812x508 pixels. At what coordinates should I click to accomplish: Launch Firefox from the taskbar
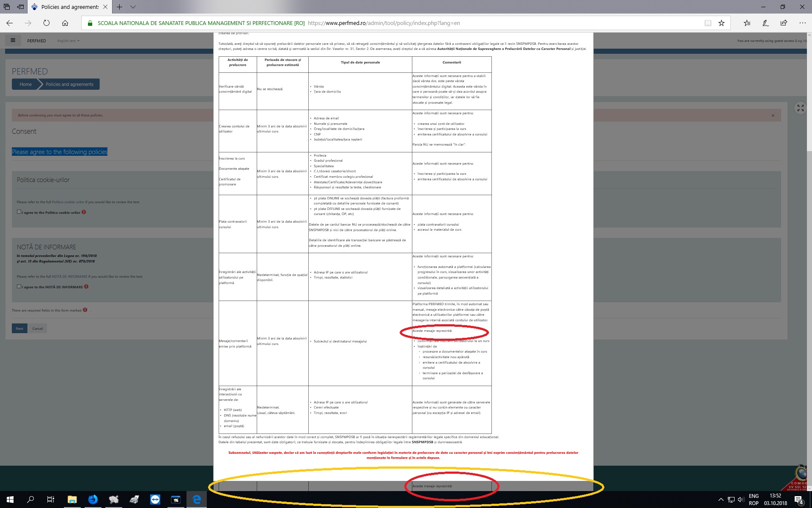93,500
